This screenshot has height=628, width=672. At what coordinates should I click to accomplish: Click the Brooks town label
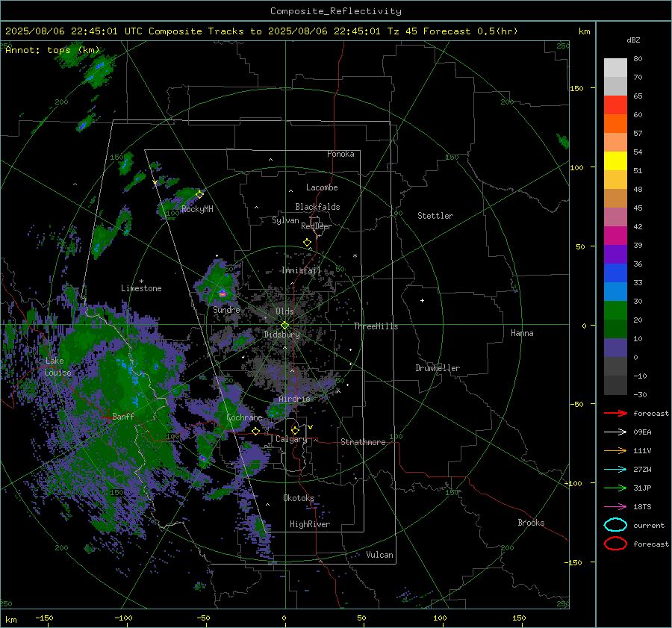click(531, 523)
